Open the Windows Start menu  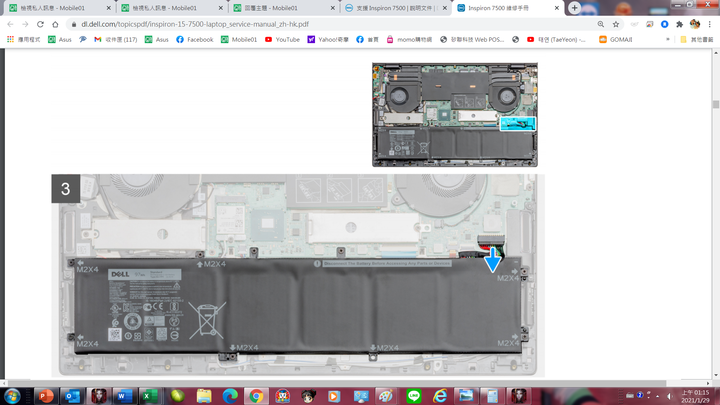(x=12, y=396)
